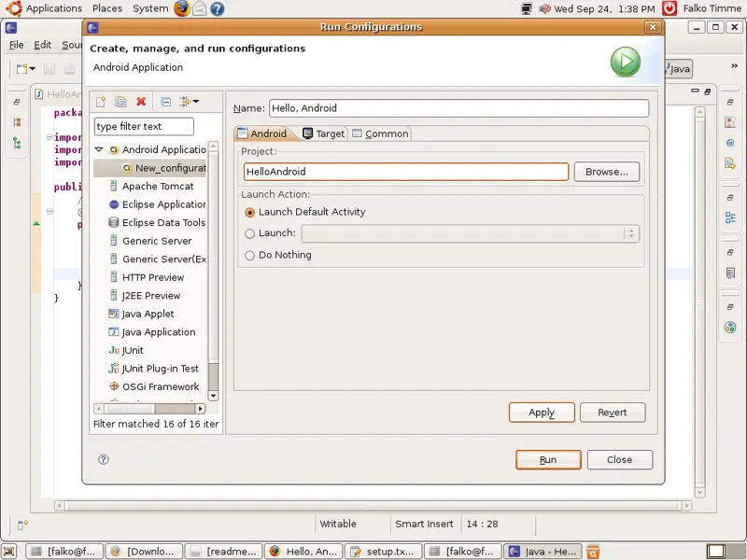Open the mail launcher in top panel

[200, 8]
